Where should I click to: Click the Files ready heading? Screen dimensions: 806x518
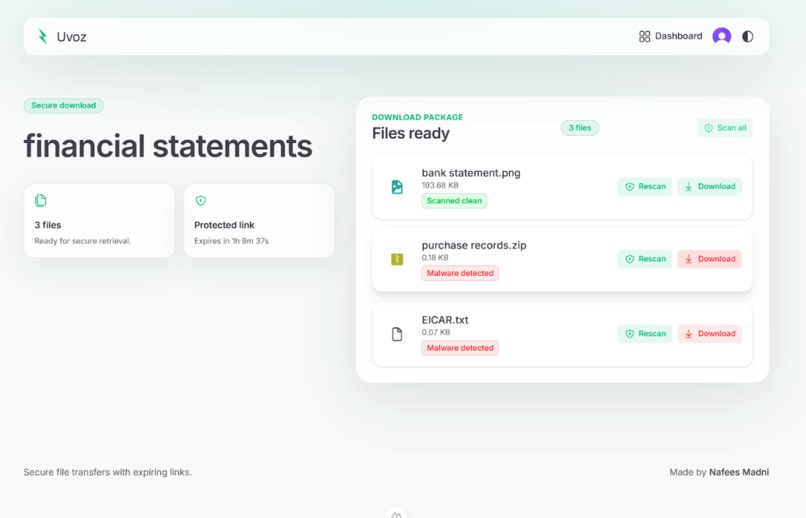click(x=410, y=134)
